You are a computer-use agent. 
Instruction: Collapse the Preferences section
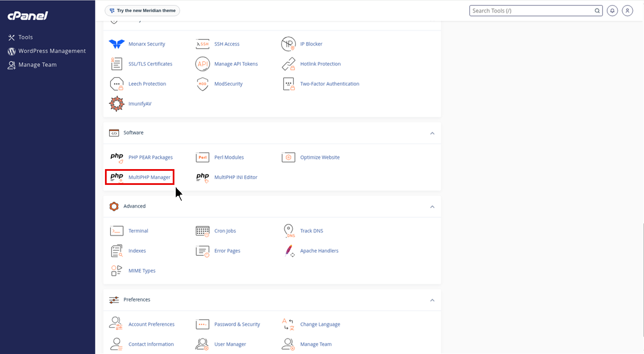[432, 300]
